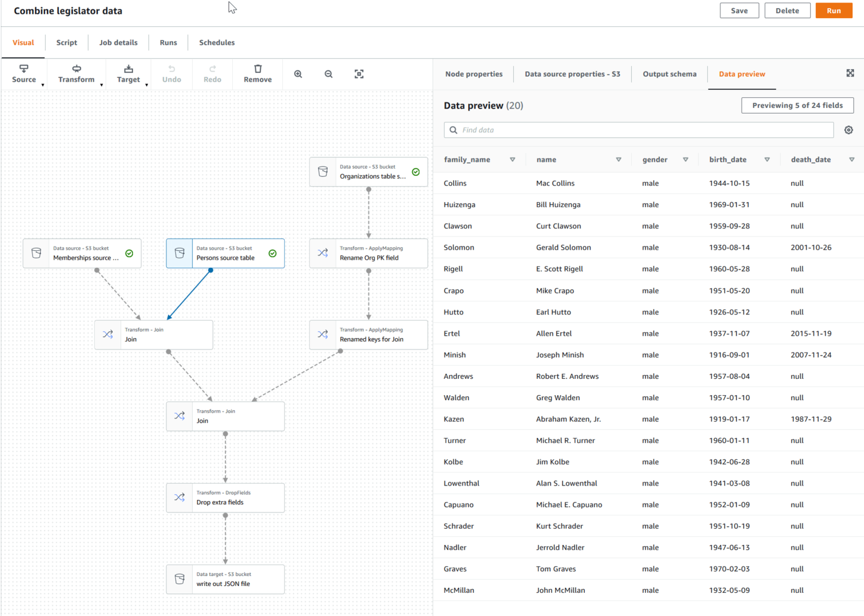Open the Source node type dropdown

tap(42, 84)
